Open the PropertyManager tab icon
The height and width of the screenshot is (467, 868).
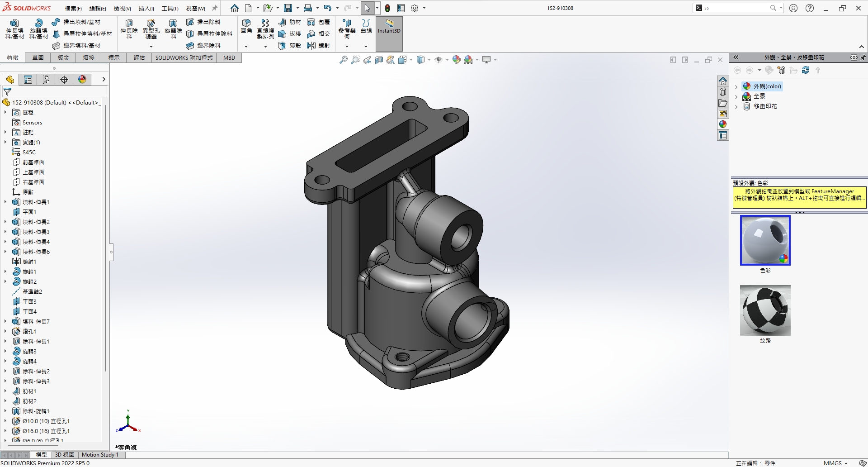pos(28,80)
